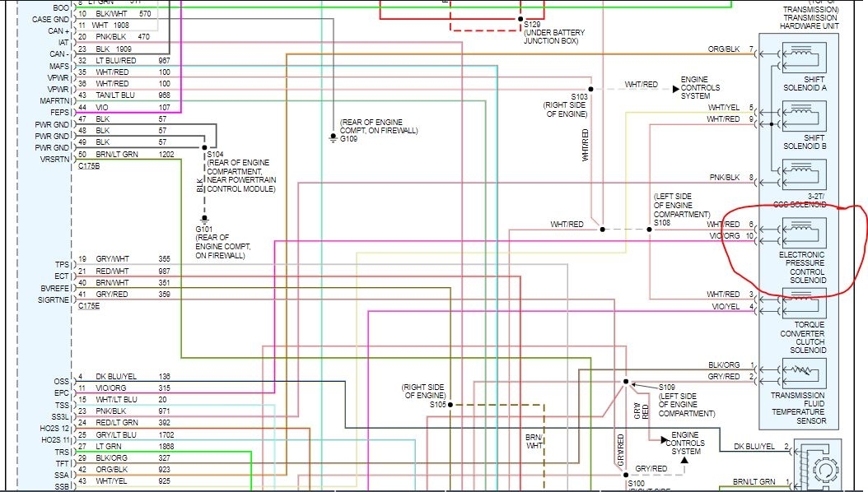
Task: Click the row 43 TAN/LT BLU 968
Action: (124, 95)
